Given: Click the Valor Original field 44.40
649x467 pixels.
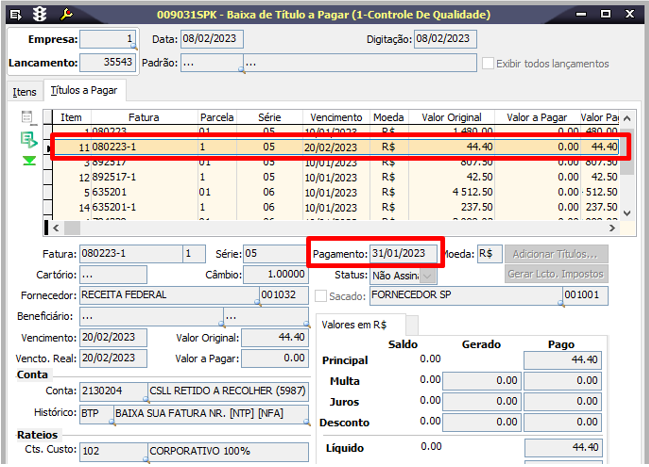Looking at the screenshot, I should tap(275, 337).
